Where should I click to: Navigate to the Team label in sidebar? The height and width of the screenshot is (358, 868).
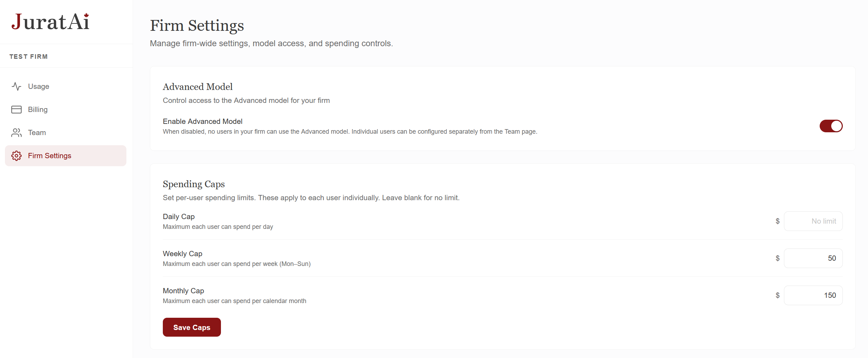pos(37,133)
